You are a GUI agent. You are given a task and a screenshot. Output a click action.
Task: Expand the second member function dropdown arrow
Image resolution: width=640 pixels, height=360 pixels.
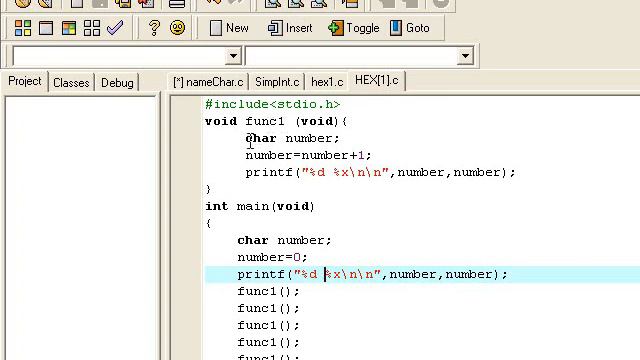click(465, 56)
